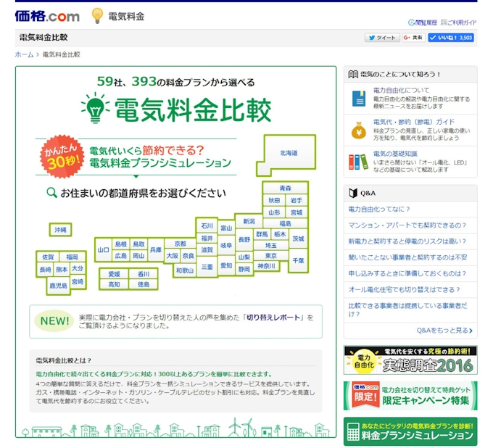Expand Q&Aをもっと見る link

(444, 330)
